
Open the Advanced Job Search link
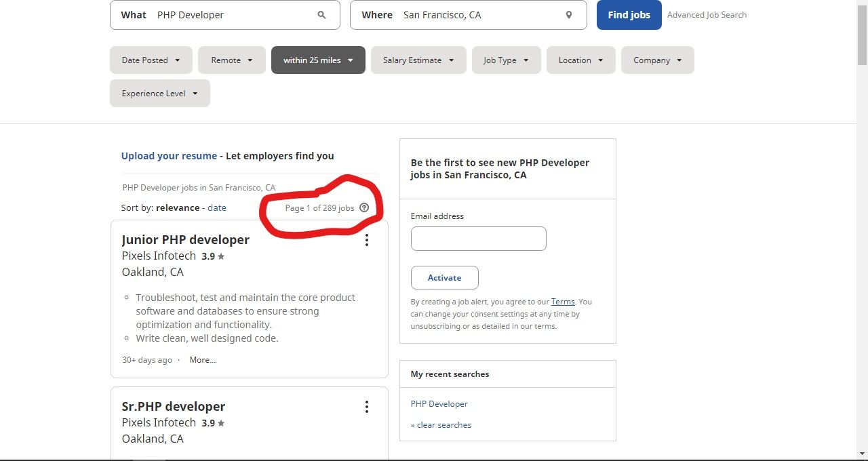click(707, 15)
